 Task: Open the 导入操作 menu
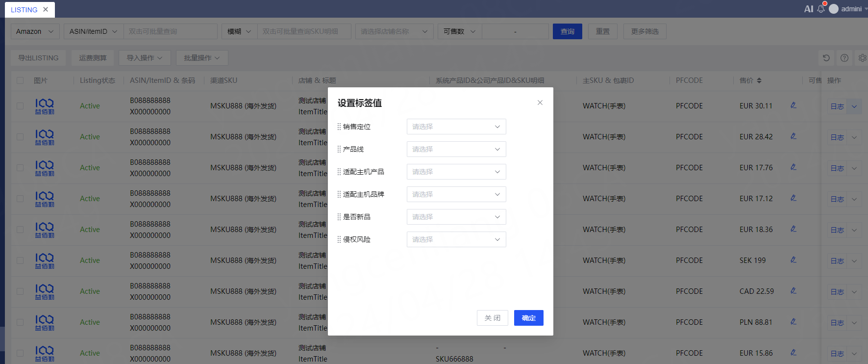click(145, 58)
